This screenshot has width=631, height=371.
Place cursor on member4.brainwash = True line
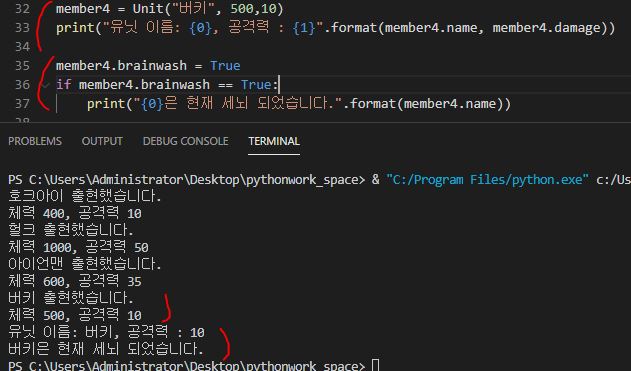[148, 66]
